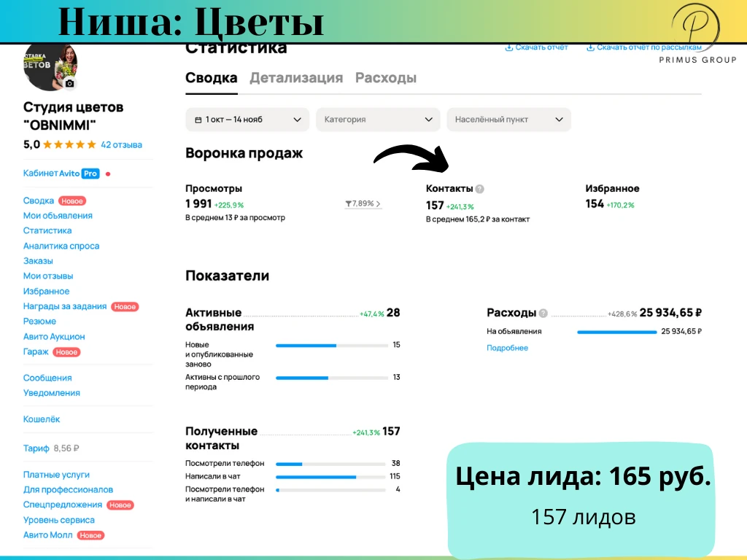Expand the Населённый пункт dropdown
This screenshot has height=560, width=747.
pyautogui.click(x=508, y=120)
